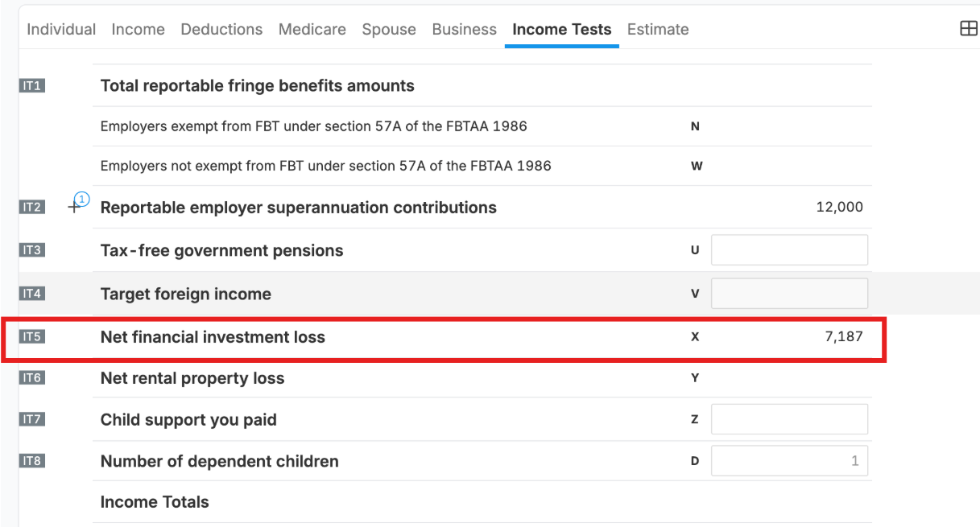Viewport: 980px width, 527px height.
Task: Click the plus icon beside IT2 row
Action: click(75, 208)
